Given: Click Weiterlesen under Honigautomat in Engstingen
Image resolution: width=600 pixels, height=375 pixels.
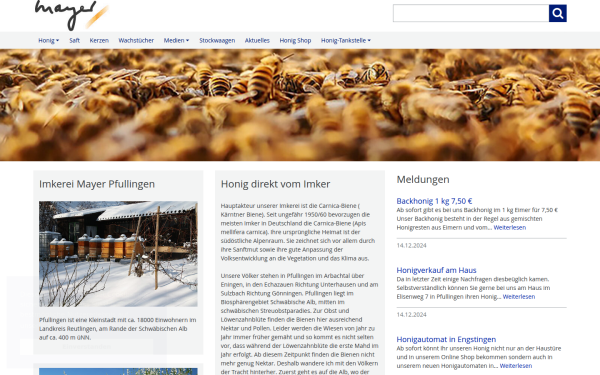Looking at the screenshot, I should 516,366.
